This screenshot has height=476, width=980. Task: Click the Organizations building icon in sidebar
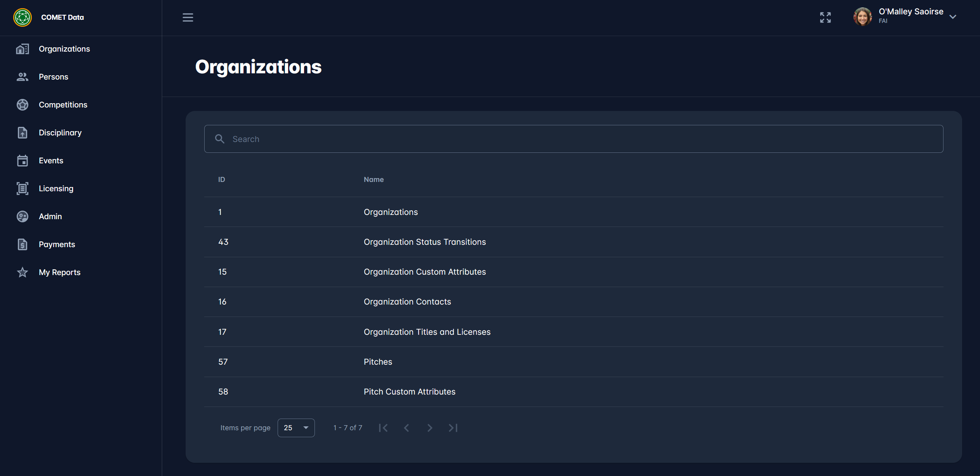coord(23,49)
